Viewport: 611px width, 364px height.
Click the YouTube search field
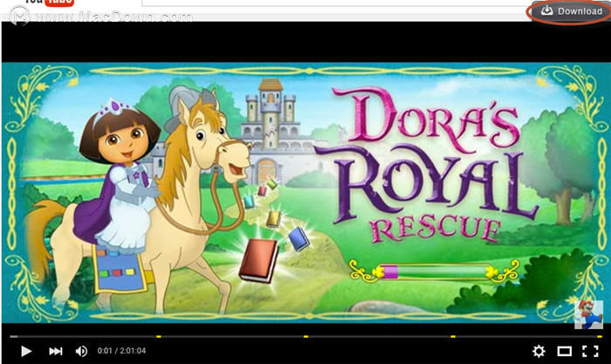(x=335, y=3)
